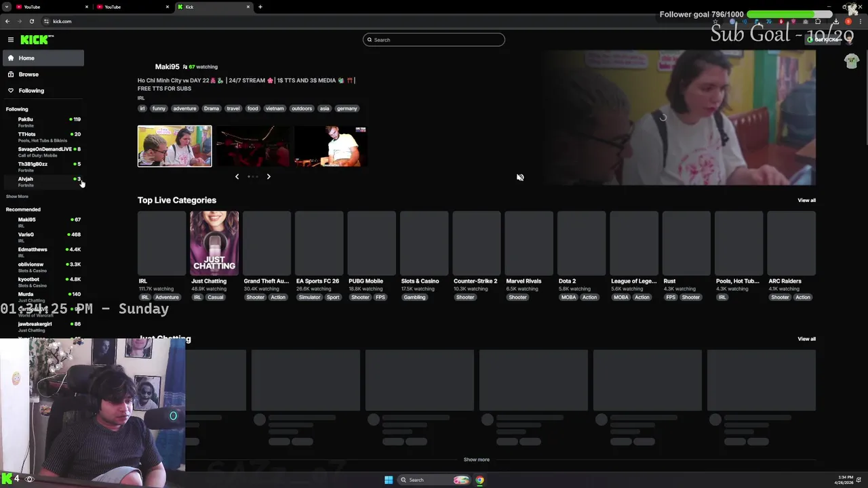Open Alvjah channel in sidebar

click(43, 182)
